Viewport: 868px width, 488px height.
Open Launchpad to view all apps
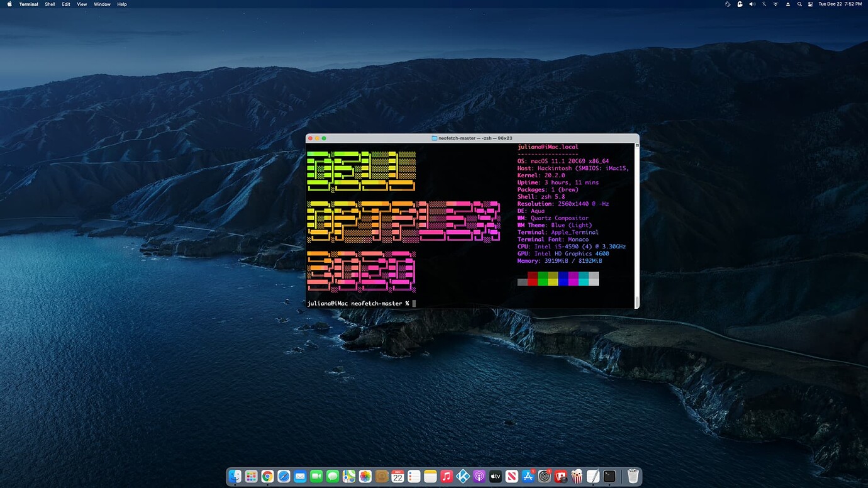(x=252, y=476)
